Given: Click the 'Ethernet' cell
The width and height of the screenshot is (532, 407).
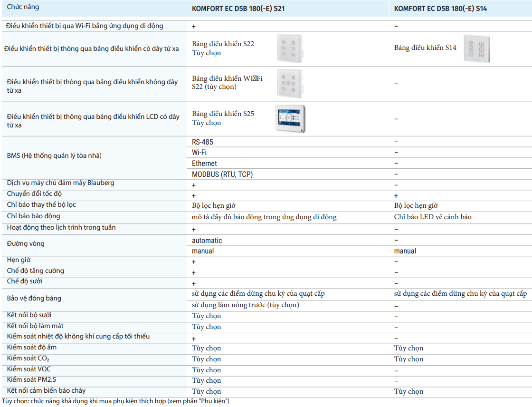Looking at the screenshot, I should [204, 164].
